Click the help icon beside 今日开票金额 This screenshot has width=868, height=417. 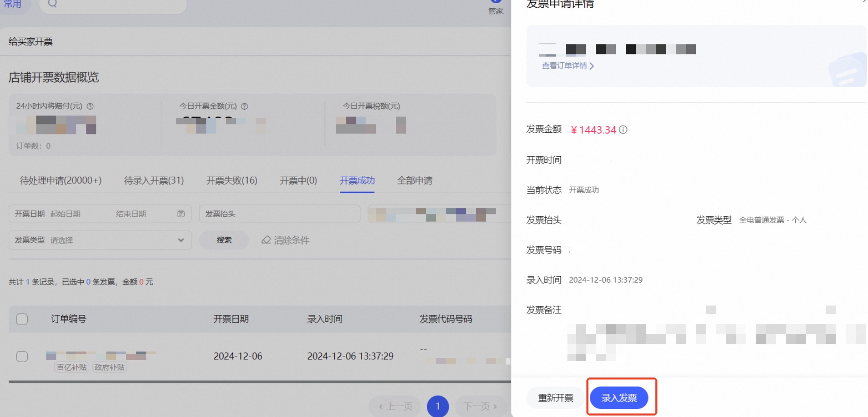pyautogui.click(x=244, y=106)
